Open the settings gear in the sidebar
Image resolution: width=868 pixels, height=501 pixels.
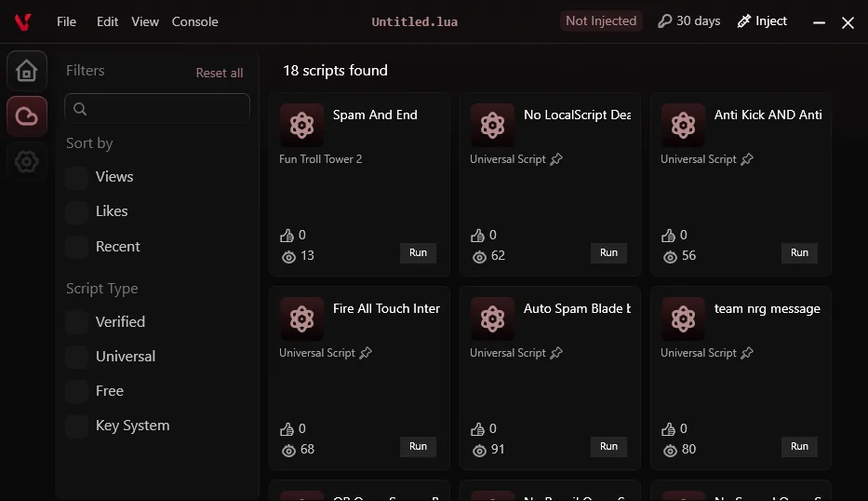pyautogui.click(x=27, y=162)
